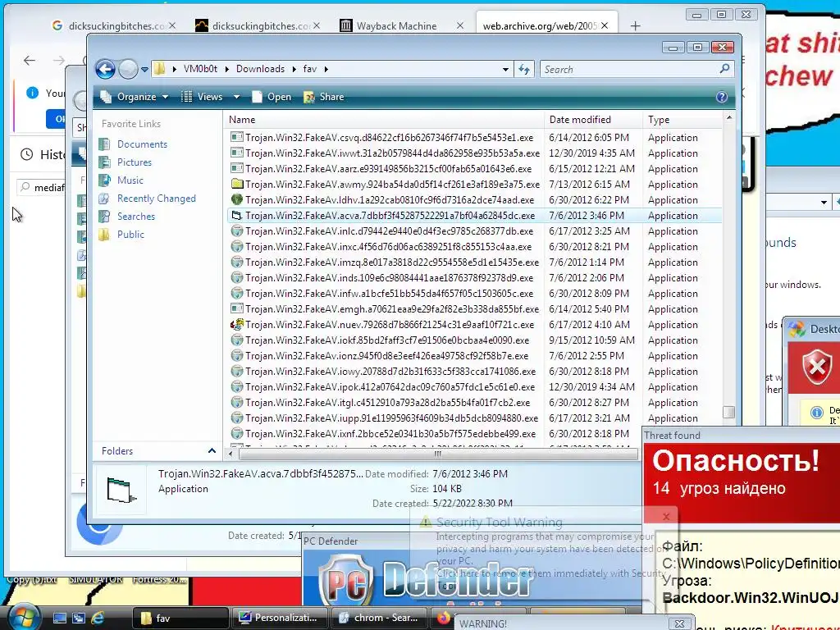
Task: Select the Trojan.Win32.FakeAV.imzq file icon
Action: [237, 262]
